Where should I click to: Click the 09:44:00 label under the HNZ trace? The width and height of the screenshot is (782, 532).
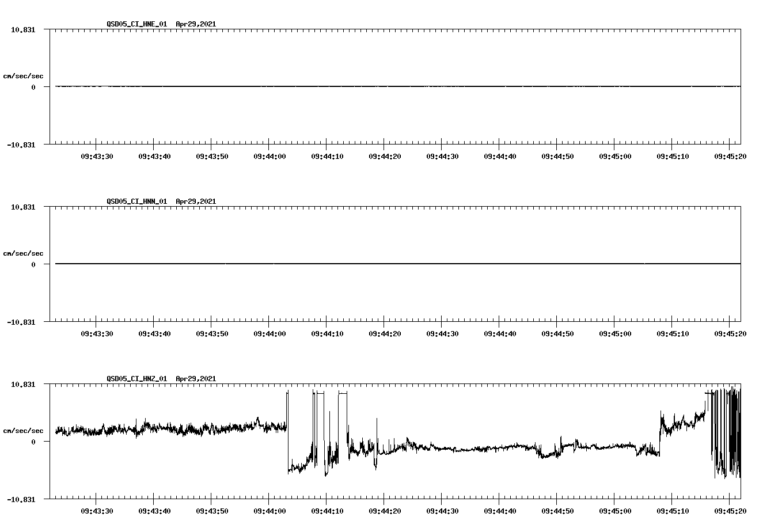(x=270, y=510)
